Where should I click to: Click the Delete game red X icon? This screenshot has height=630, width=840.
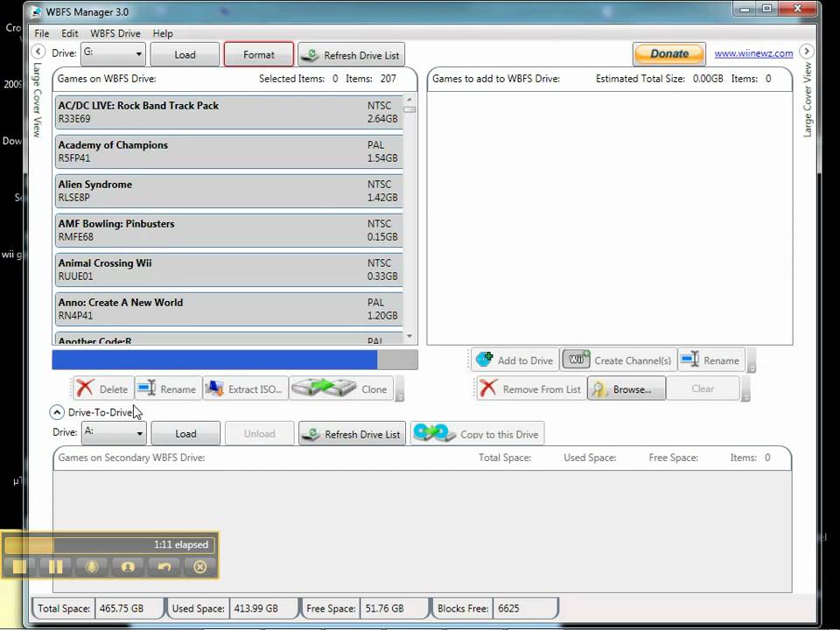click(85, 389)
